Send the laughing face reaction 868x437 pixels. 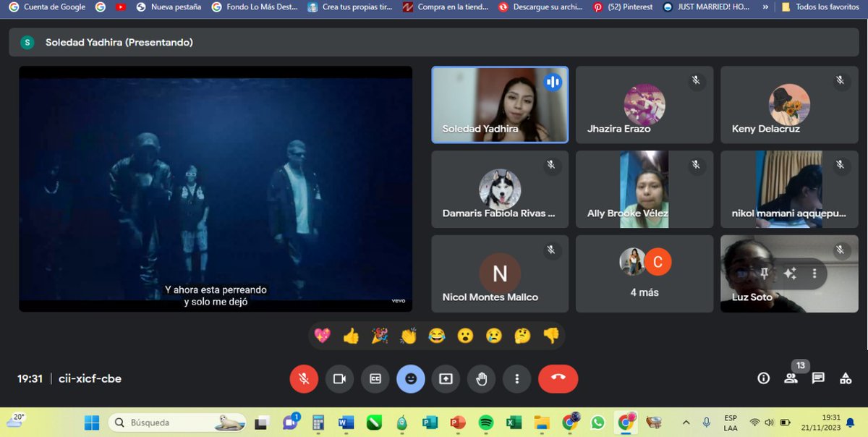[437, 336]
